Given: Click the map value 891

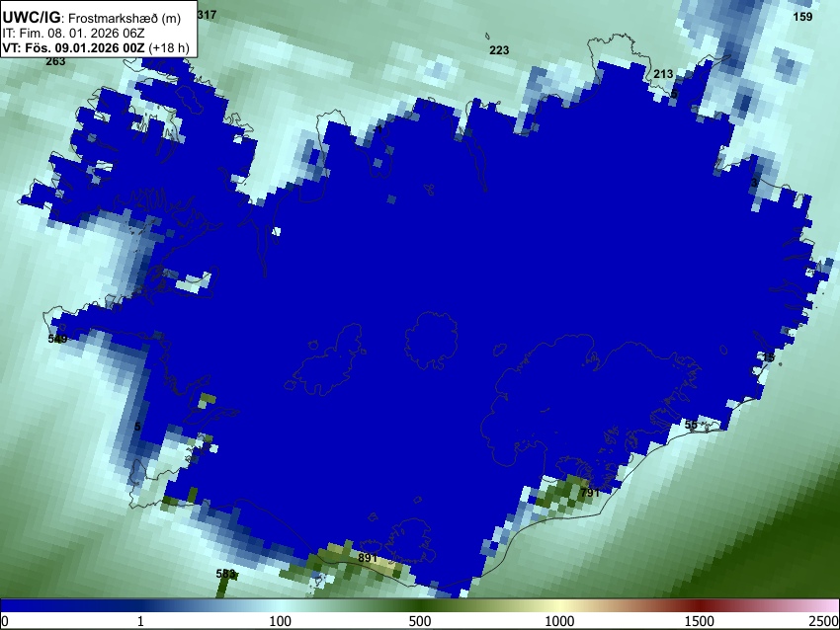Looking at the screenshot, I should click(x=368, y=558).
